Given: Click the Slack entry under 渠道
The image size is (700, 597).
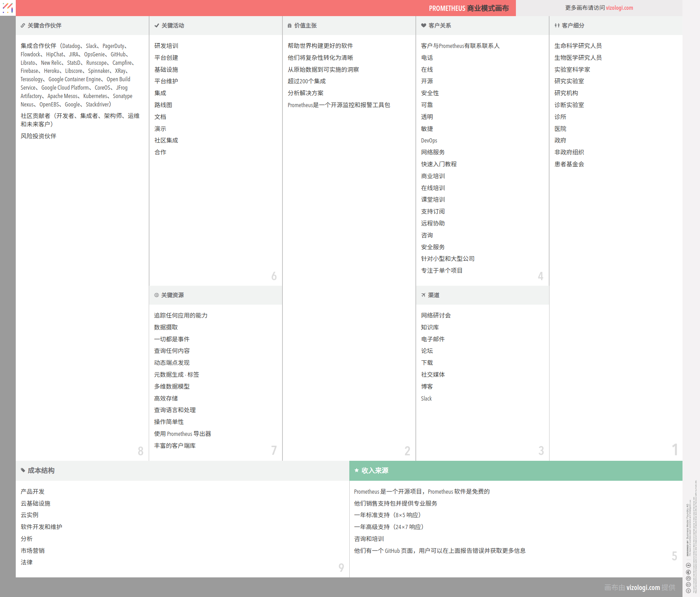Looking at the screenshot, I should 426,398.
